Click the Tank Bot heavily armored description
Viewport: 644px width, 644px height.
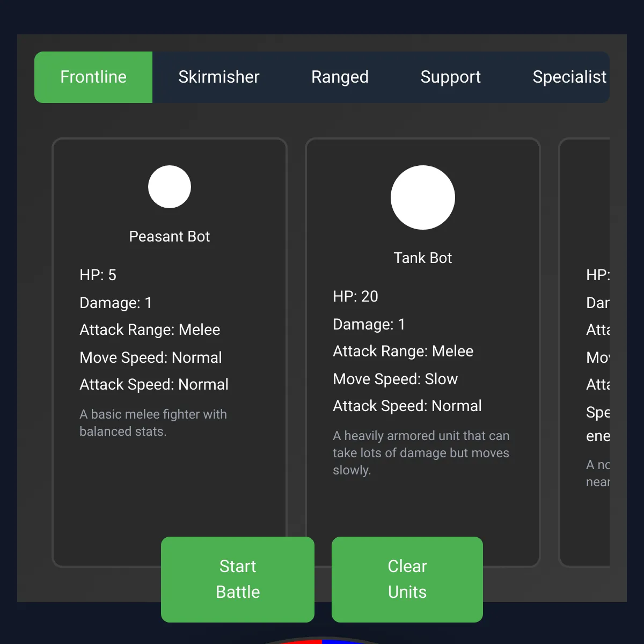click(x=421, y=453)
